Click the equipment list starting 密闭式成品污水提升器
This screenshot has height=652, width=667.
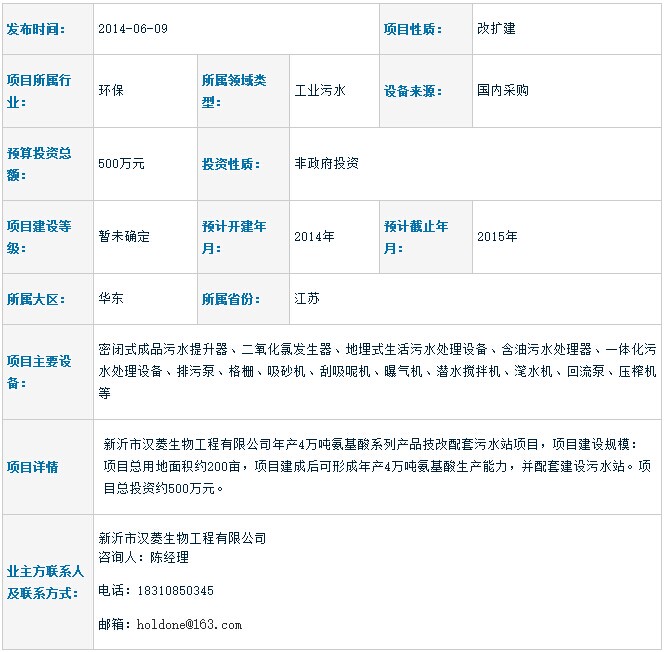377,372
